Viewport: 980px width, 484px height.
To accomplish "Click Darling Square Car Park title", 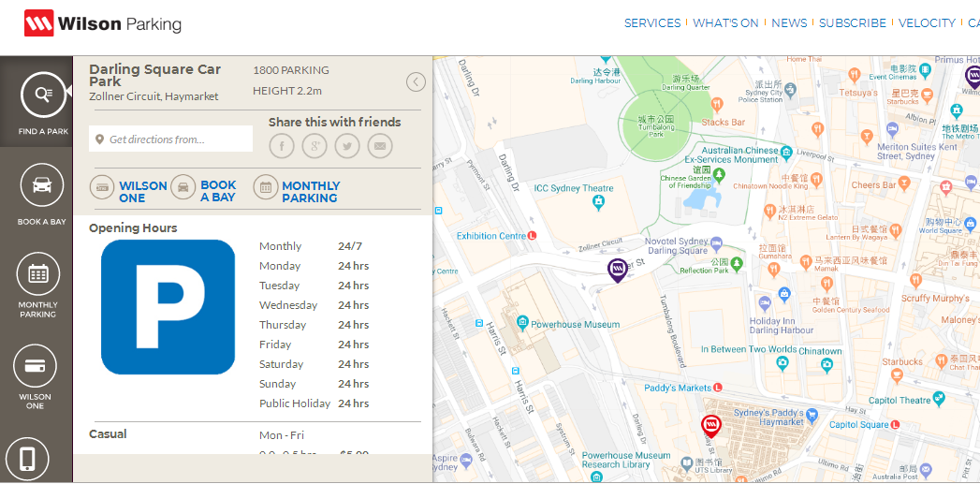I will (x=155, y=75).
